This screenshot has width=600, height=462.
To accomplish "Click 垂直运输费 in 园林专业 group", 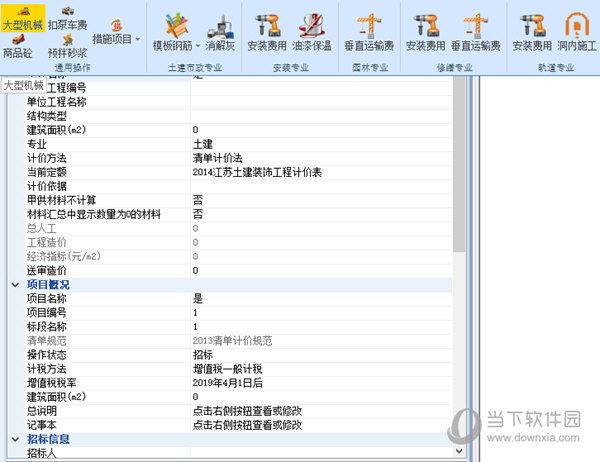I will 369,32.
